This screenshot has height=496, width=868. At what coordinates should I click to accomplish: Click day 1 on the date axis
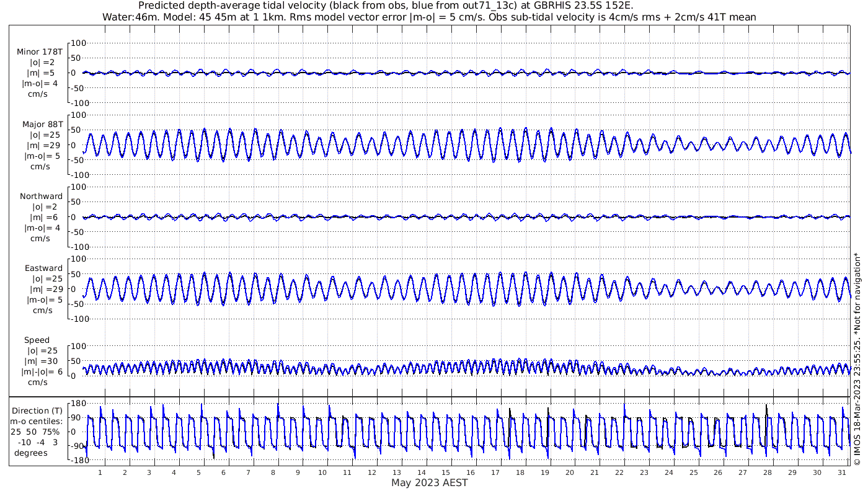(x=100, y=472)
